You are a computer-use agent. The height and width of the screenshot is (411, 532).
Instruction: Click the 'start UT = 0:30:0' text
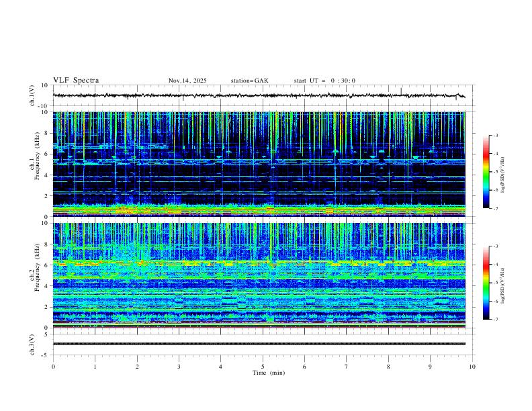click(x=324, y=81)
